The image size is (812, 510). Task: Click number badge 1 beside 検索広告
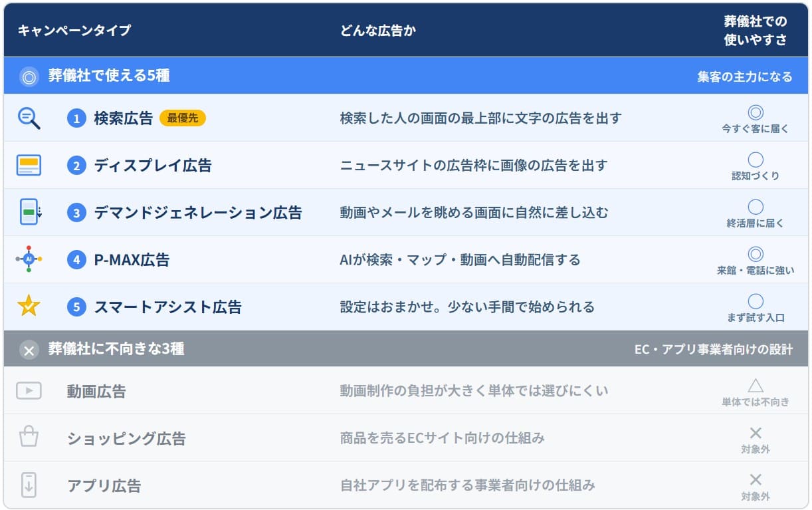pos(76,118)
